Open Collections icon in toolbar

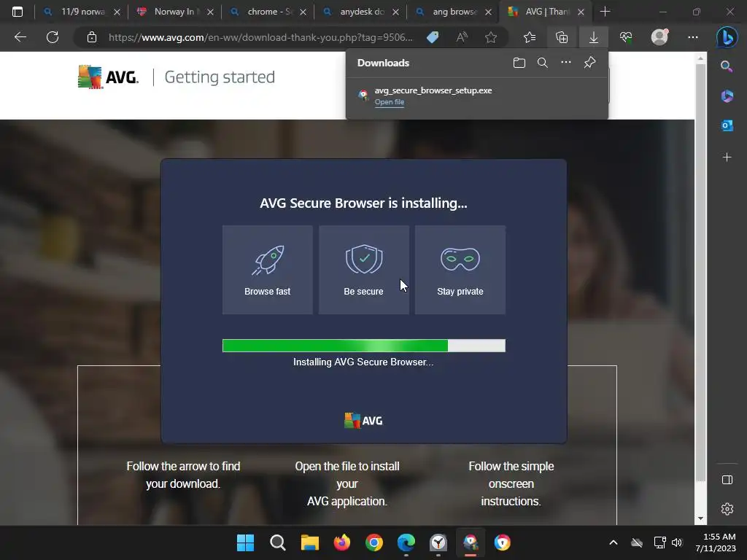562,37
